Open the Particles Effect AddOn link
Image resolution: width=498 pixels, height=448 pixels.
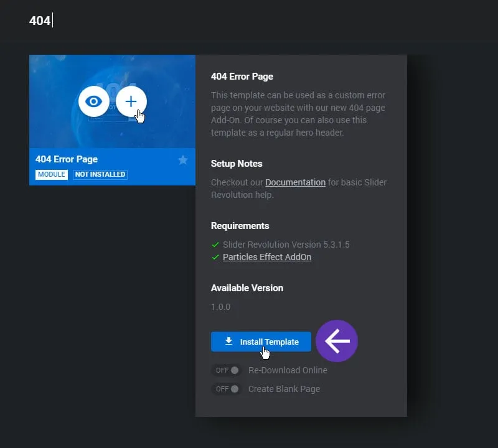pyautogui.click(x=267, y=257)
